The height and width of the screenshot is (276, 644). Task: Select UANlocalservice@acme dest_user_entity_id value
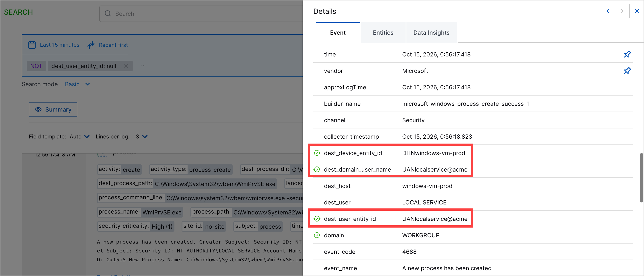tap(435, 219)
